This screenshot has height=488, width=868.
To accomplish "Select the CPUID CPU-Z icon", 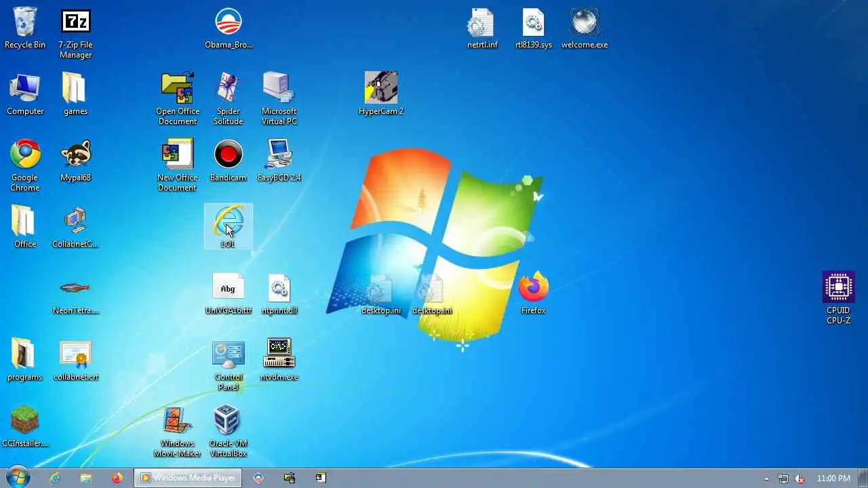I will click(x=838, y=299).
